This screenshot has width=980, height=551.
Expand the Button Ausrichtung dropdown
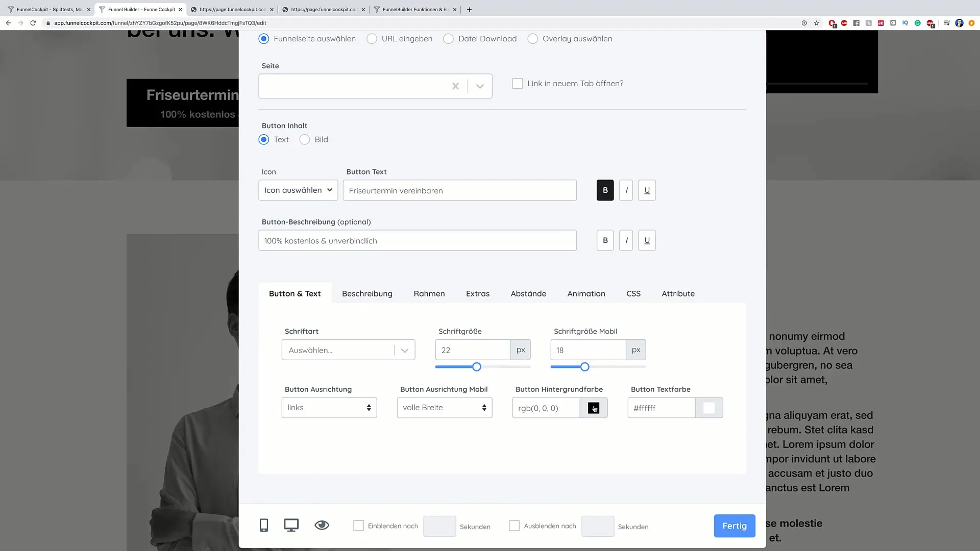click(x=328, y=408)
